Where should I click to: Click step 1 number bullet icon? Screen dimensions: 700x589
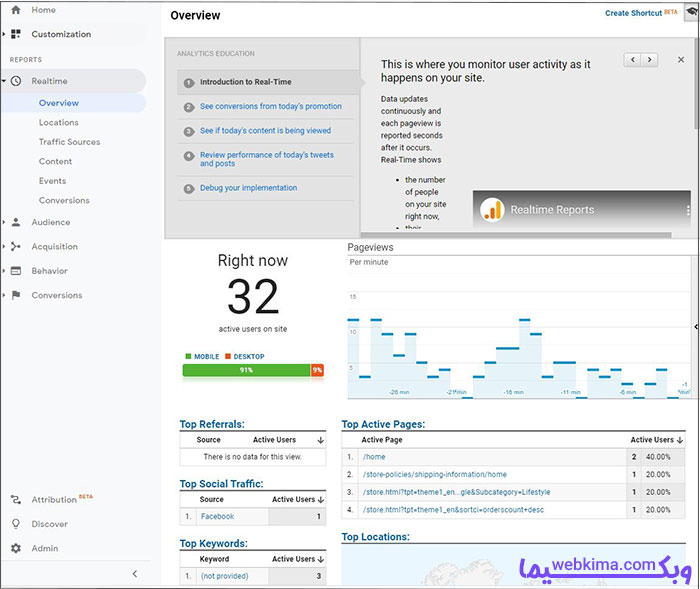click(189, 83)
